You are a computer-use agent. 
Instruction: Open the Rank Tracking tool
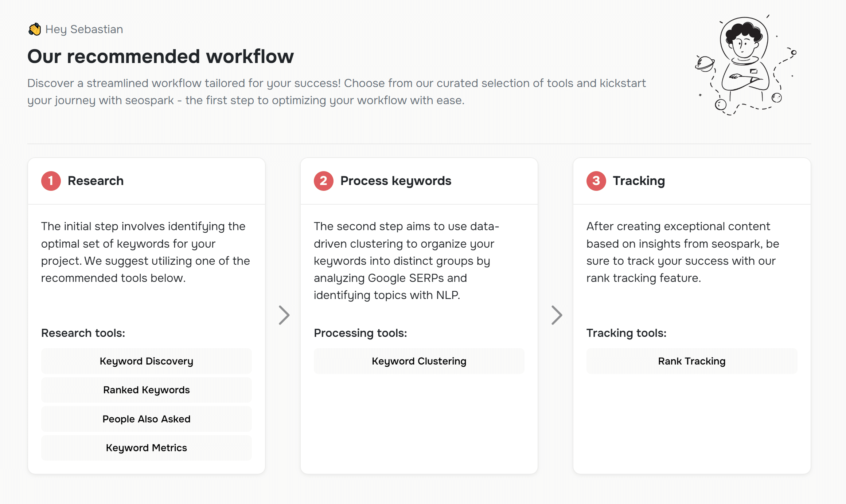click(x=691, y=361)
